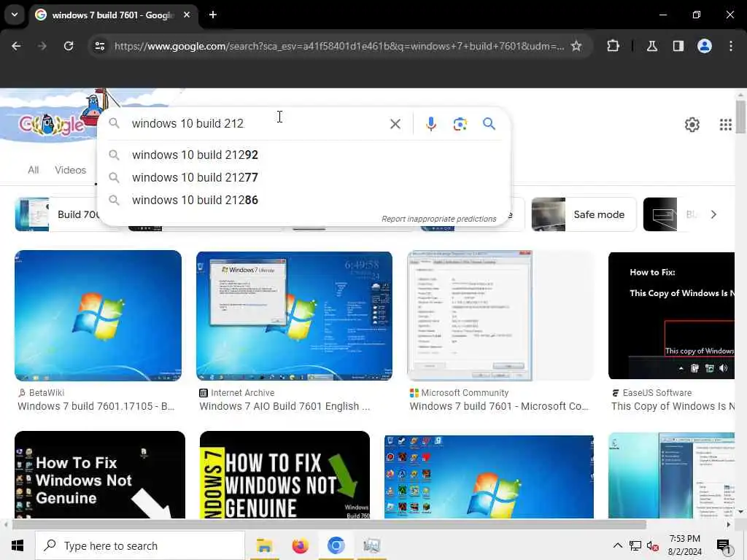Screen dimensions: 747x560
Task: Switch to the All results tab
Action: (x=34, y=170)
